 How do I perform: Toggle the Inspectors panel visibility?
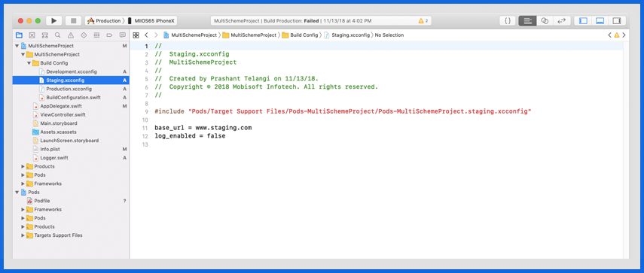click(x=616, y=21)
